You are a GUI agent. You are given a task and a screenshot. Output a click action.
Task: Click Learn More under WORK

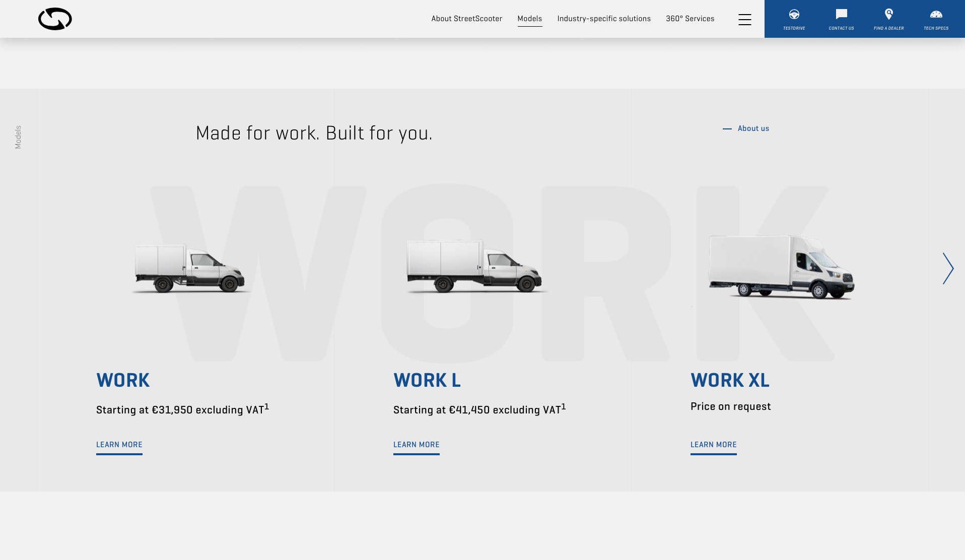point(119,446)
